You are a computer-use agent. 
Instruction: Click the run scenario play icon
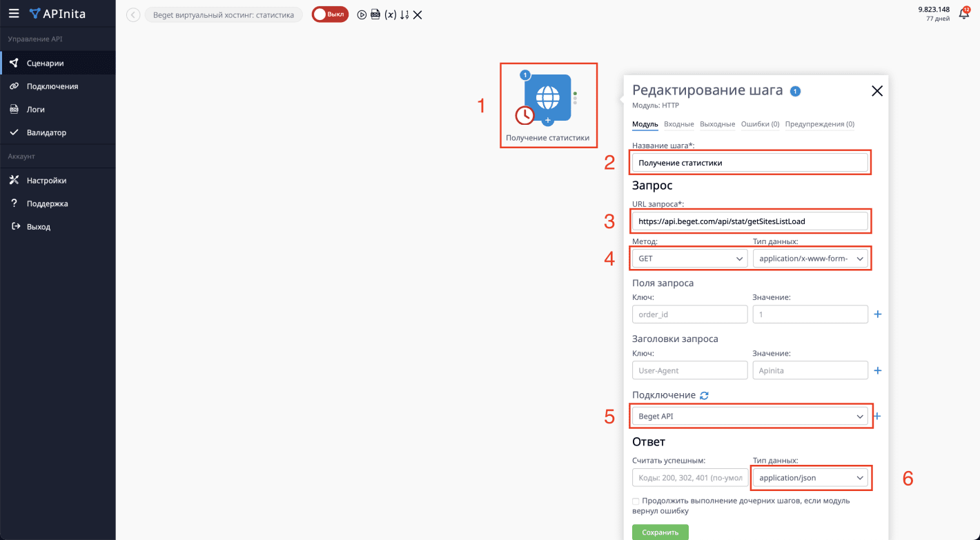click(362, 14)
